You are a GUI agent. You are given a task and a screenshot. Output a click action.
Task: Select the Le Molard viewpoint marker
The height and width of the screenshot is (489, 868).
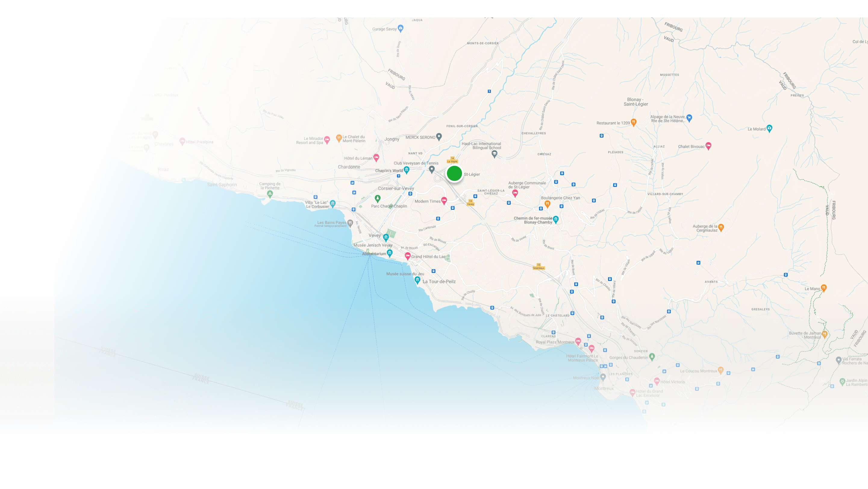[x=769, y=128]
